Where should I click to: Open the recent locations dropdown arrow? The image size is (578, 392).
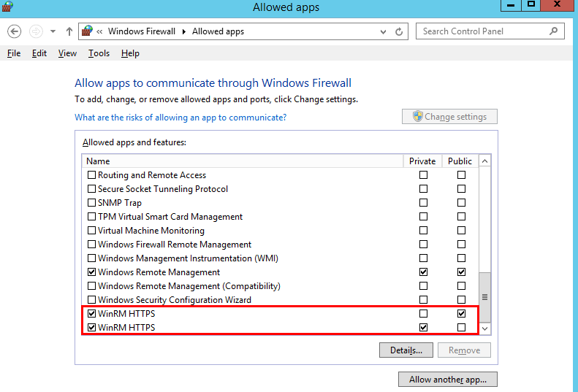pos(53,31)
